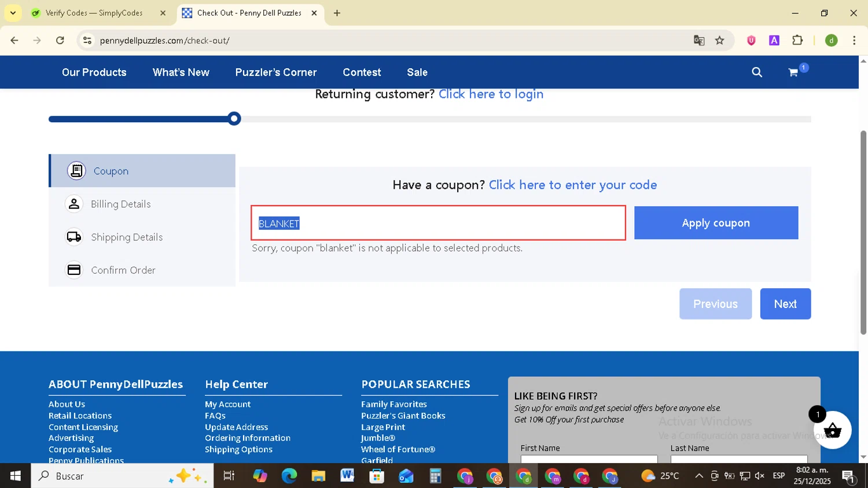Click the Shipping Details truck icon
868x488 pixels.
click(74, 237)
